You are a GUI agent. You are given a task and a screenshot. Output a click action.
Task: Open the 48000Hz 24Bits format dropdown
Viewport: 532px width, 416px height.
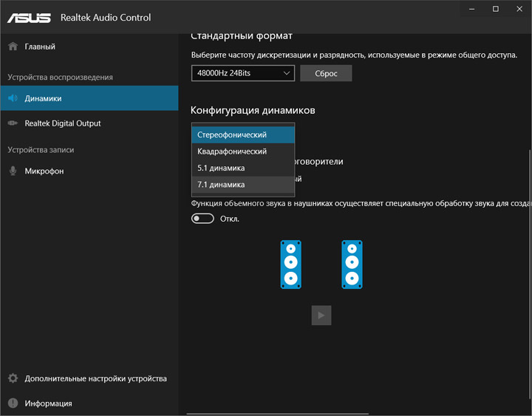242,73
